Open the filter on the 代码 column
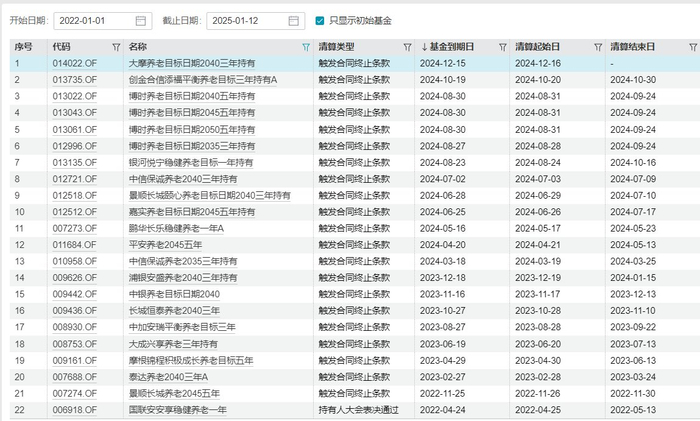The image size is (700, 421). tap(116, 47)
